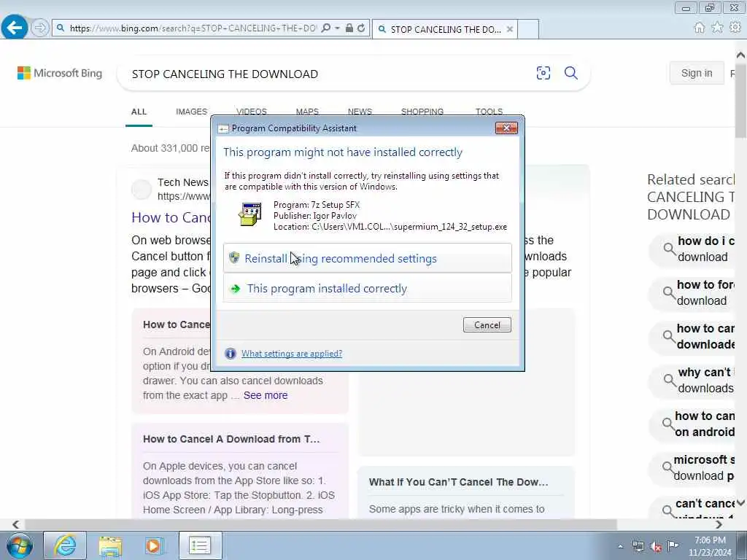The width and height of the screenshot is (747, 560).
Task: Click the horizontal scrollbar left arrow
Action: click(15, 524)
